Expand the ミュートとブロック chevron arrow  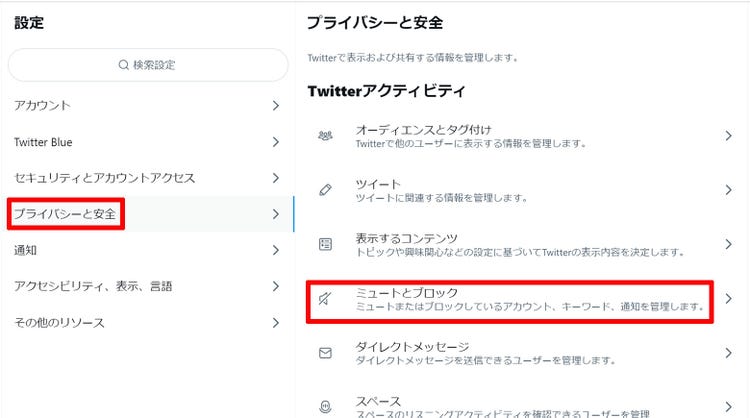coord(728,299)
